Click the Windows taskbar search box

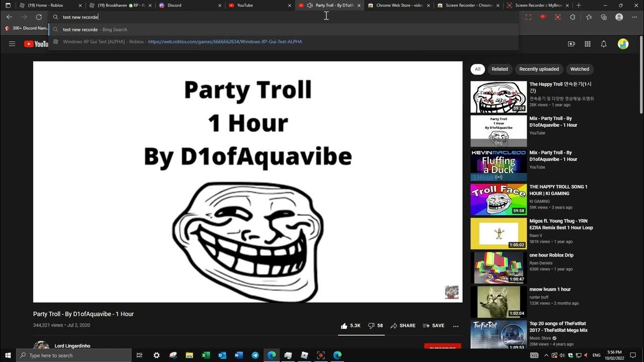(x=74, y=355)
